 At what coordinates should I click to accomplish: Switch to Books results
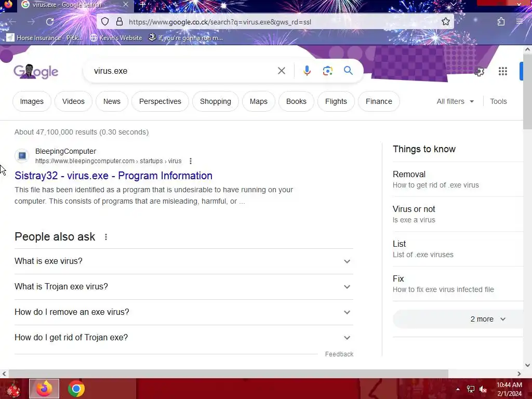click(x=296, y=101)
